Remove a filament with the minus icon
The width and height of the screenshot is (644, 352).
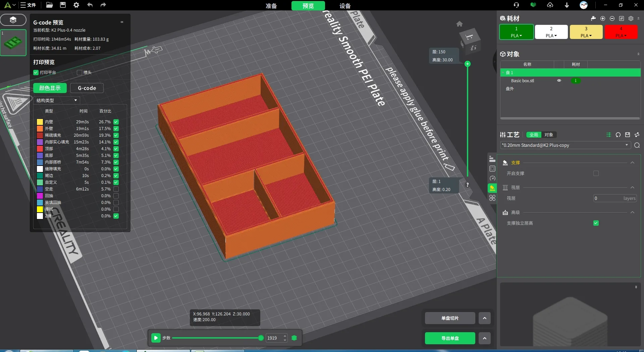point(612,18)
